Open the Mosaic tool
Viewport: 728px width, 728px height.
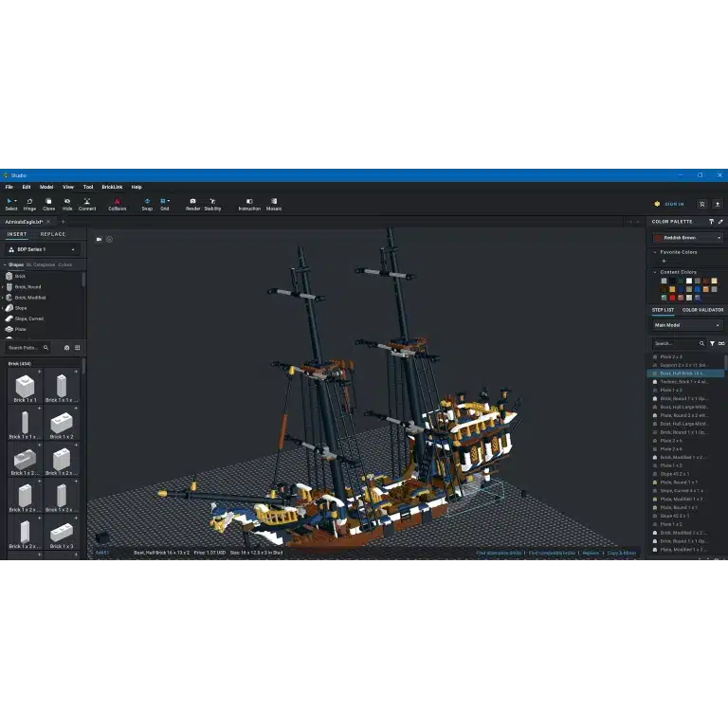tap(274, 205)
